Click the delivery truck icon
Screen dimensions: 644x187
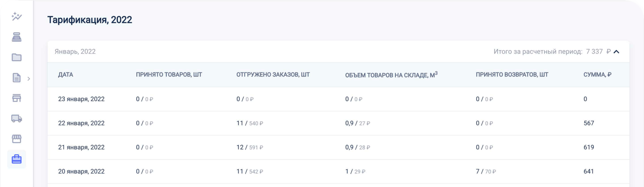[16, 118]
